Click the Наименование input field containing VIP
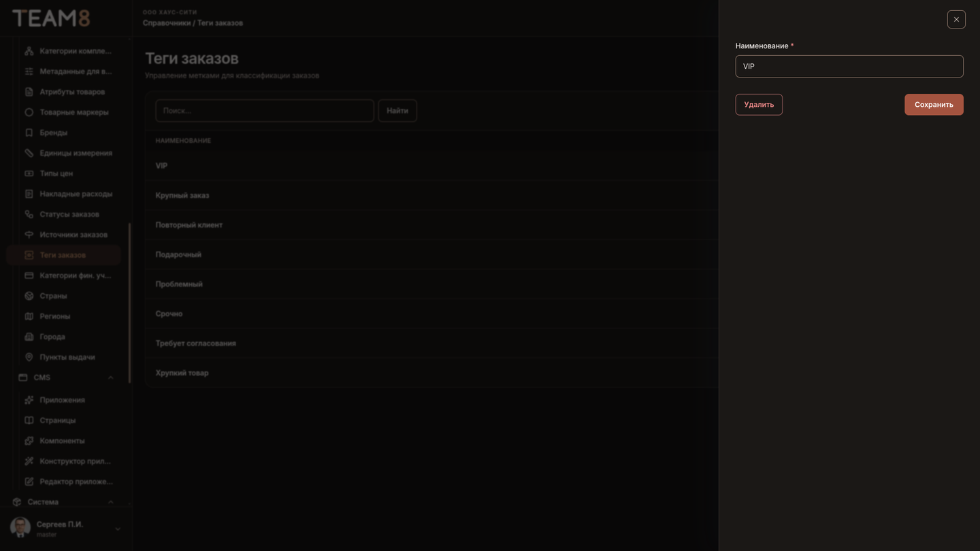This screenshot has width=980, height=551. click(x=849, y=66)
